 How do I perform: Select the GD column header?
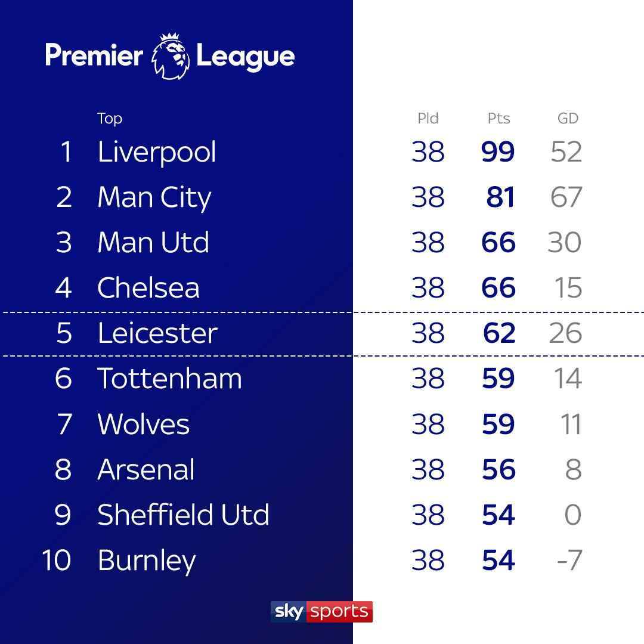click(568, 118)
